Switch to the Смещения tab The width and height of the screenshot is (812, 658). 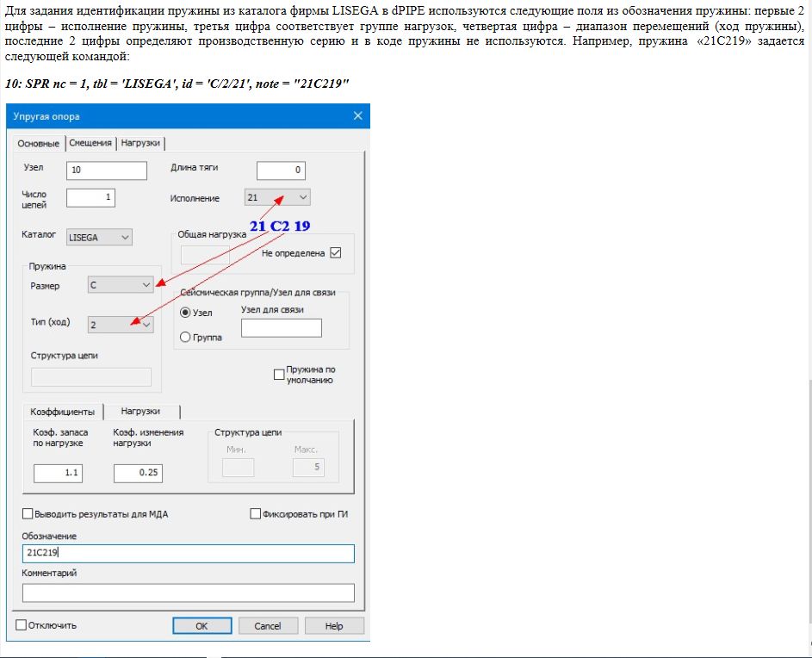[x=90, y=143]
